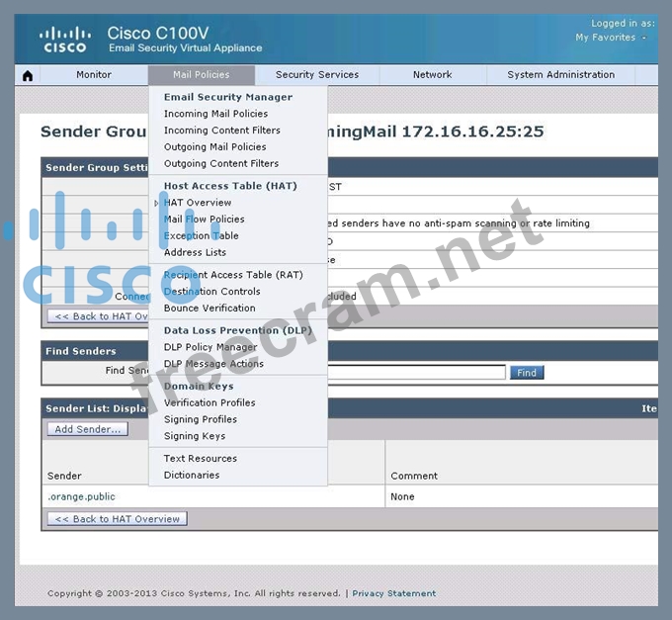
Task: Select Outgoing Content Filters
Action: pyautogui.click(x=221, y=163)
